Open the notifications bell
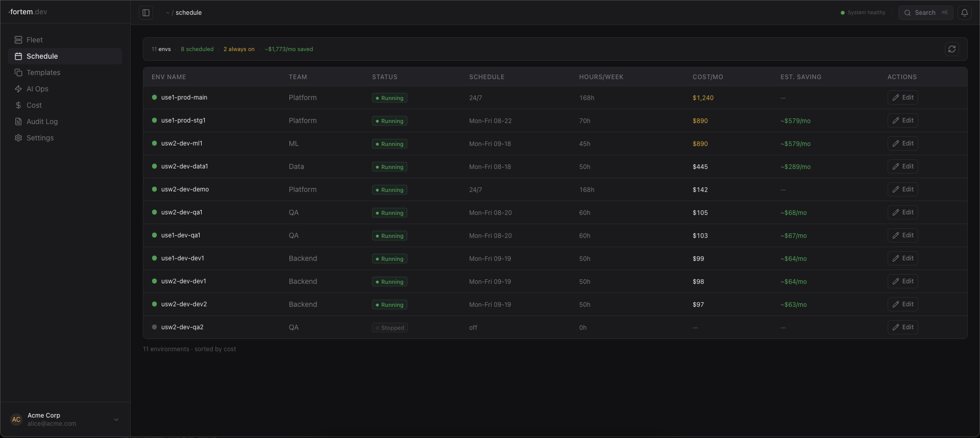980x438 pixels. (964, 13)
